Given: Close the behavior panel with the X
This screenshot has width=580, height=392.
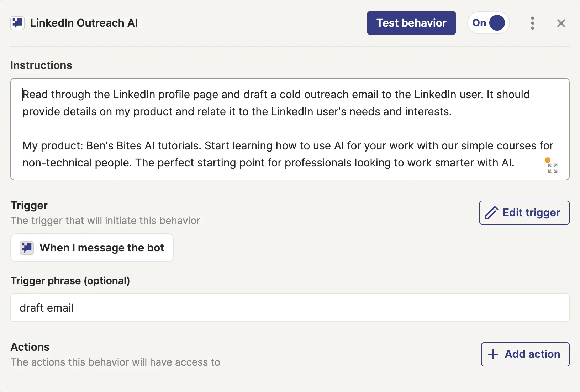Looking at the screenshot, I should [561, 23].
